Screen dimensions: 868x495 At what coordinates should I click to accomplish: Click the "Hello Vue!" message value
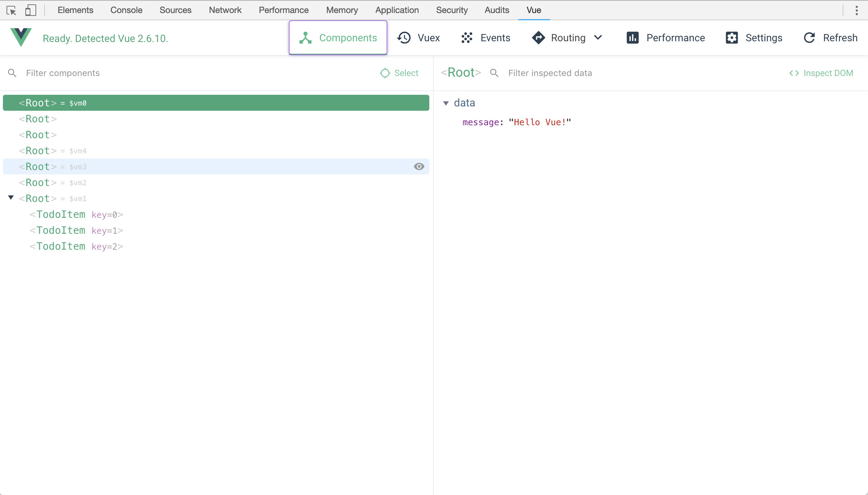click(540, 122)
